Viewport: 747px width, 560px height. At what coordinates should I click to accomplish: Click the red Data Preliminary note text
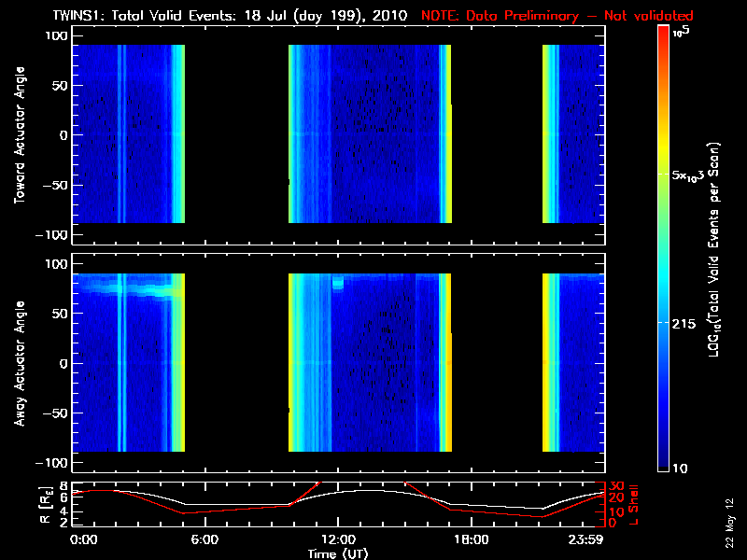[557, 16]
